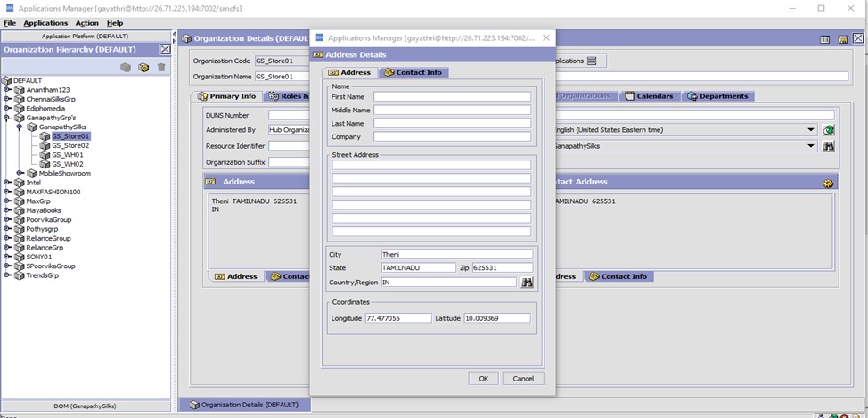Open the locale dropdown showing English Eastern time

tap(811, 130)
